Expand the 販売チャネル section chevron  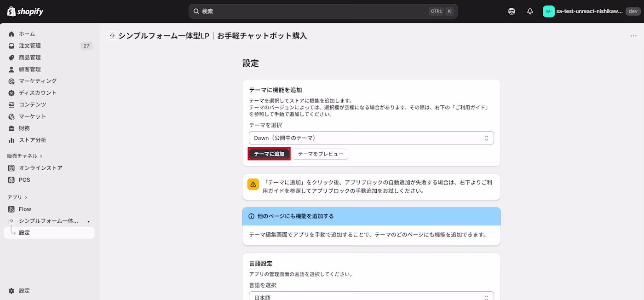click(x=41, y=156)
